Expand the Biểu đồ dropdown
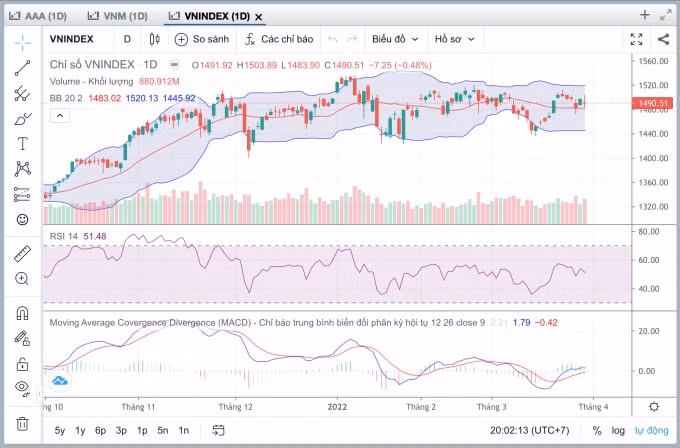Image resolution: width=680 pixels, height=448 pixels. [x=395, y=39]
